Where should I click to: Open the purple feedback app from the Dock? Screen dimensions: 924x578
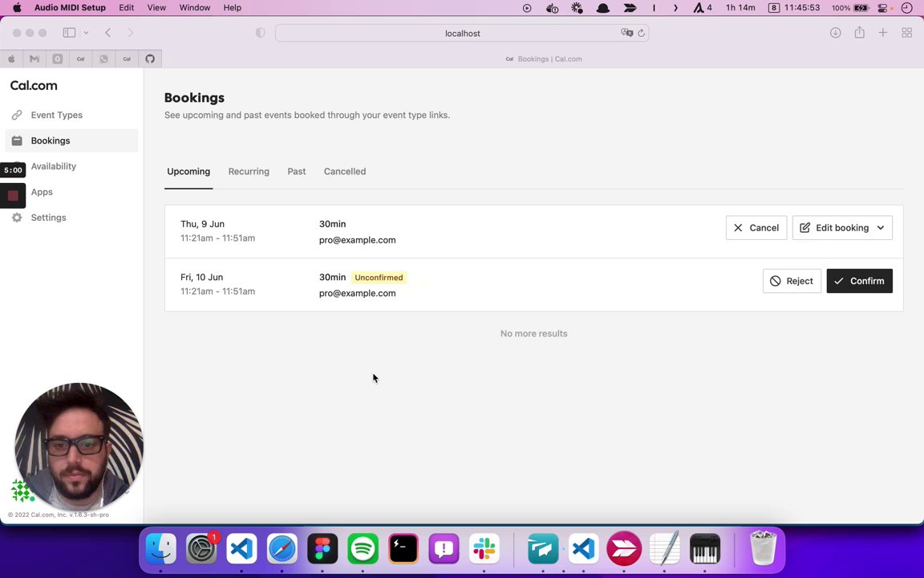(x=444, y=548)
